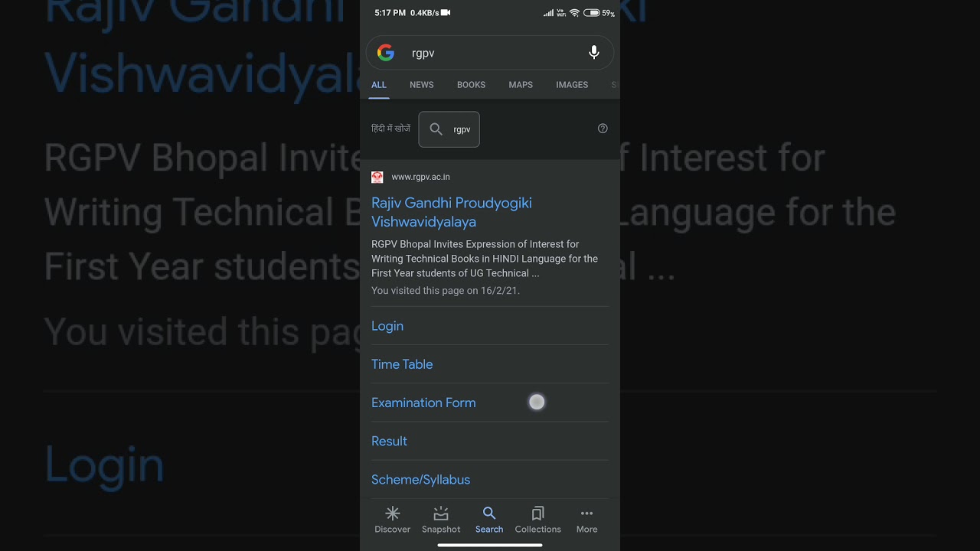Tap the video recording icon in status bar
This screenshot has width=980, height=551.
(x=446, y=13)
